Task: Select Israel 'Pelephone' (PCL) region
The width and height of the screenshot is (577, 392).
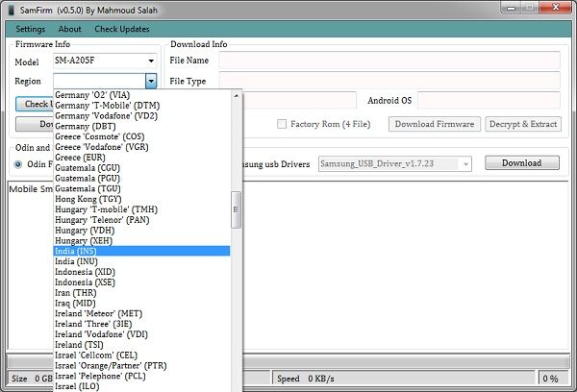Action: [x=141, y=377]
